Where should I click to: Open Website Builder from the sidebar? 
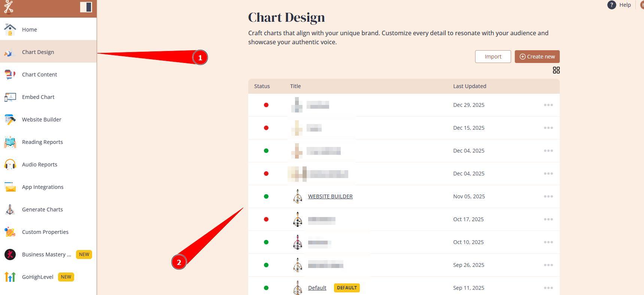(x=41, y=120)
